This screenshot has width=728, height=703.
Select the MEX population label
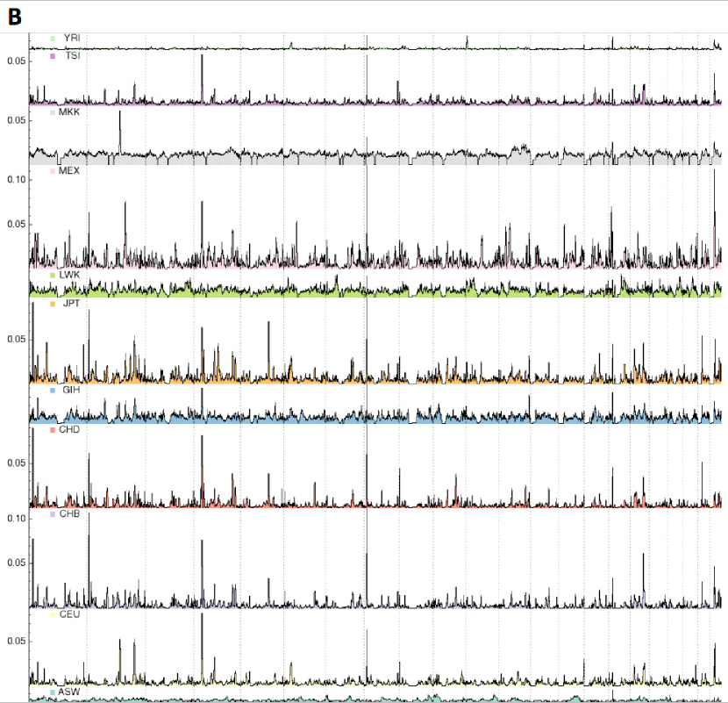69,170
